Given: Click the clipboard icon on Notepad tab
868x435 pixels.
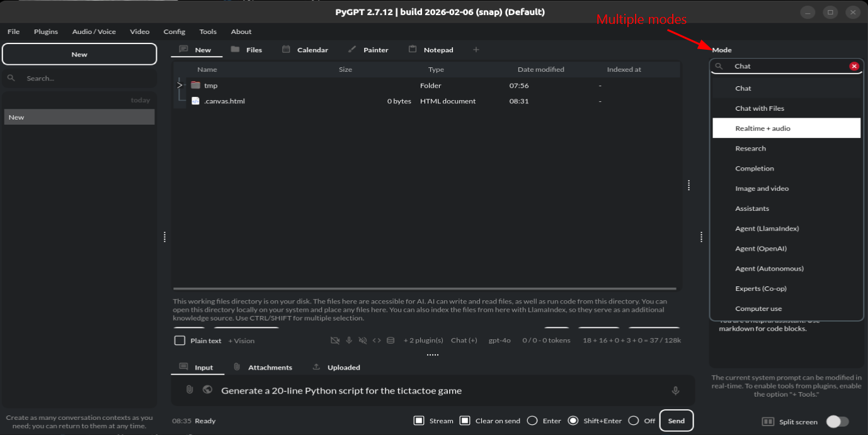Looking at the screenshot, I should pos(413,49).
